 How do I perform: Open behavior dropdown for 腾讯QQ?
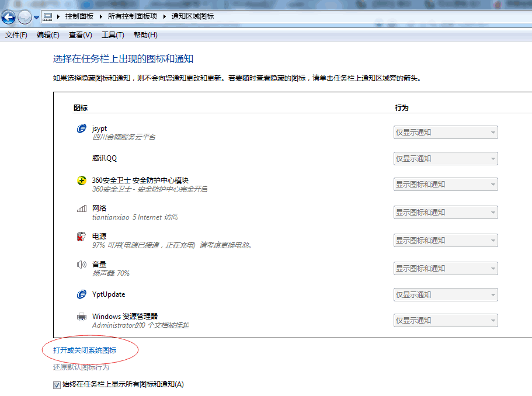[x=446, y=158]
